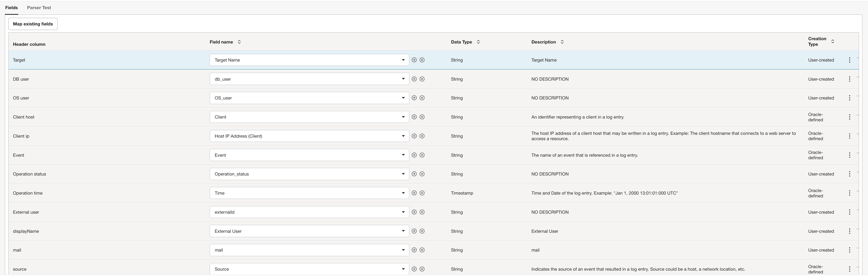Image resolution: width=868 pixels, height=276 pixels.
Task: Sort the table by Description
Action: click(x=562, y=42)
